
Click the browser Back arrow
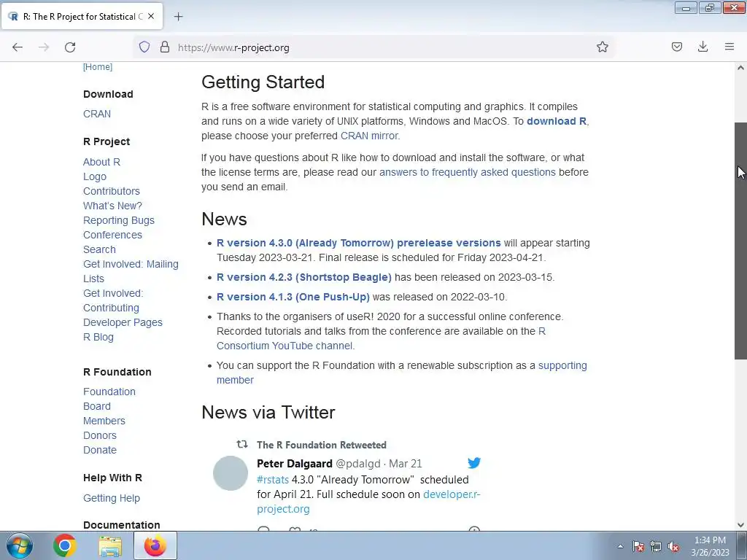point(18,47)
